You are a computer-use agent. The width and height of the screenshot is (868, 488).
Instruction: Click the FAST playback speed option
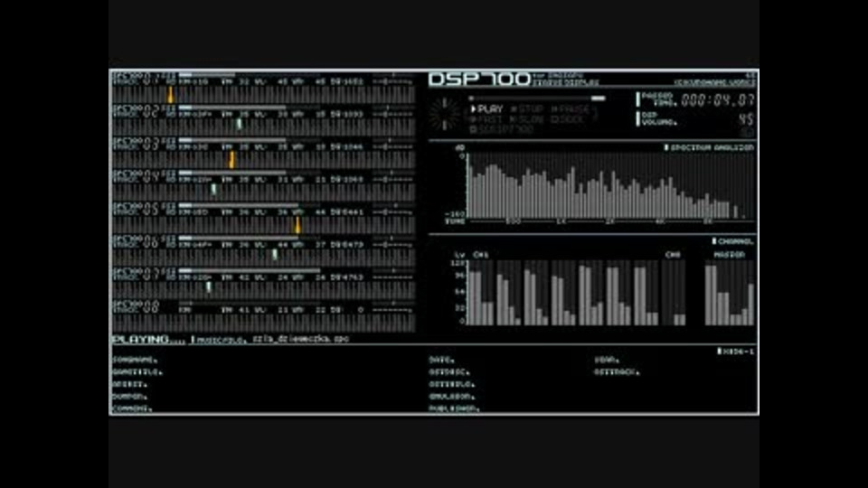tap(486, 119)
